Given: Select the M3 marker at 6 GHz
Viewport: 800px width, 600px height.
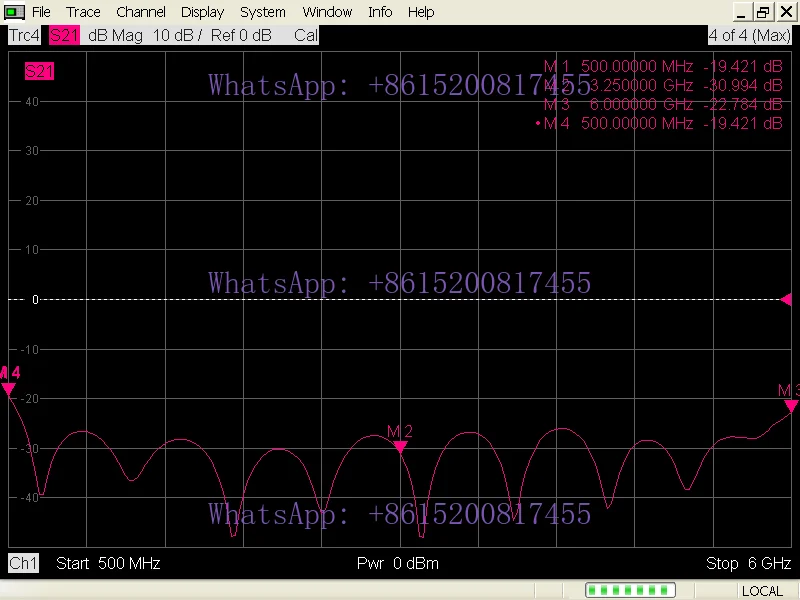Looking at the screenshot, I should point(790,405).
